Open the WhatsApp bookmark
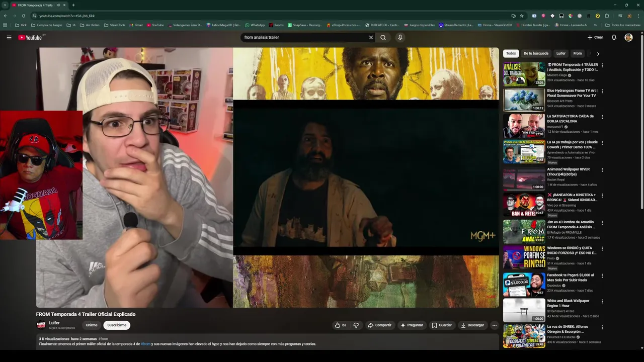This screenshot has width=644, height=362. (x=255, y=25)
